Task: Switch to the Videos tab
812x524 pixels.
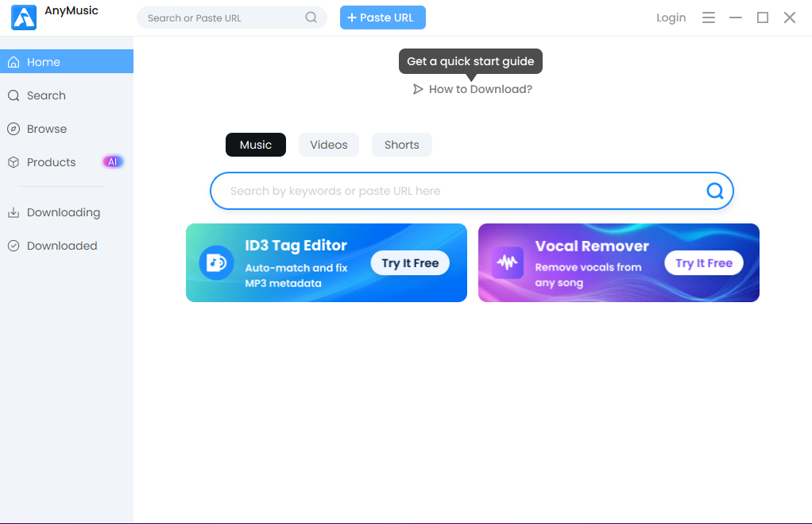Action: (x=329, y=145)
